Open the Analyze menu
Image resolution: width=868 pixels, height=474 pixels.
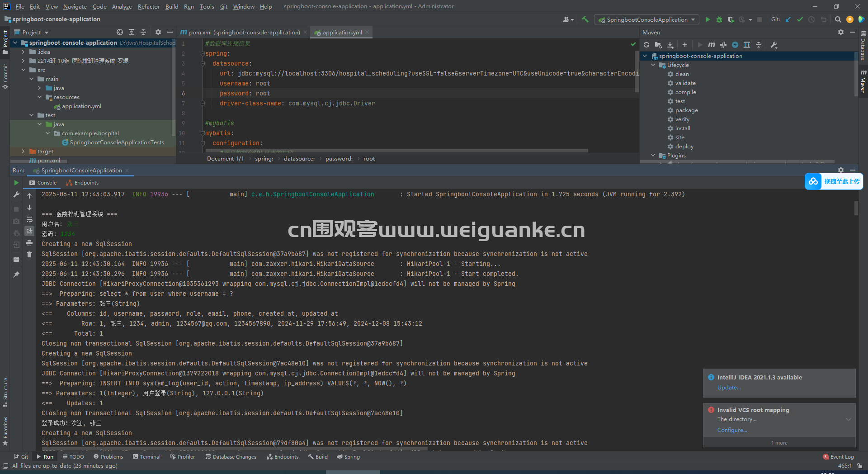tap(122, 6)
